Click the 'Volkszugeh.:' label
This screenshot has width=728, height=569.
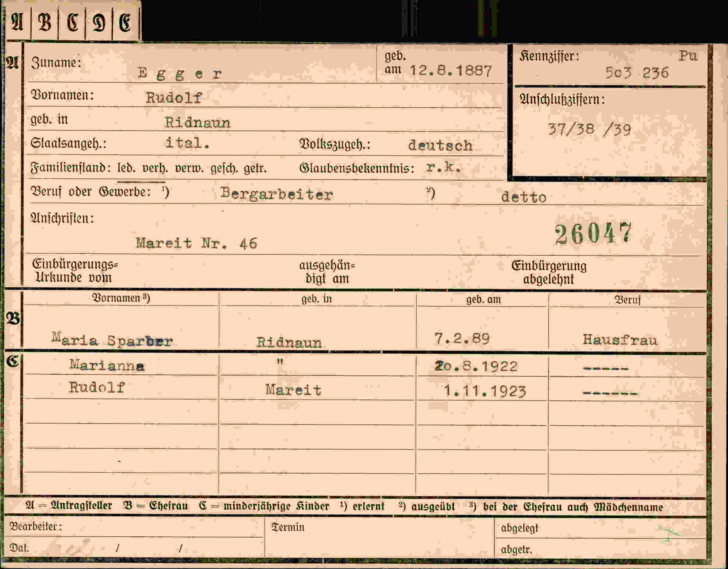tap(335, 144)
